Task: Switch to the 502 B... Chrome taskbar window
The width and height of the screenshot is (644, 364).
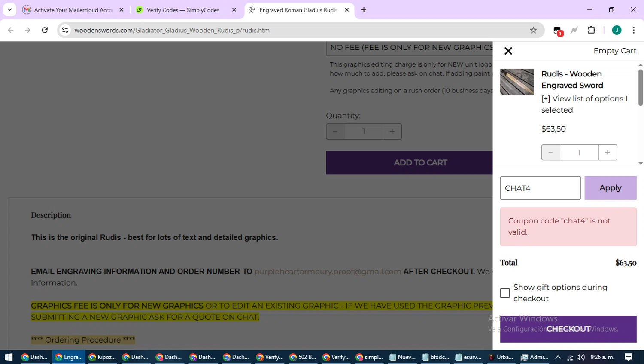Action: [303, 357]
